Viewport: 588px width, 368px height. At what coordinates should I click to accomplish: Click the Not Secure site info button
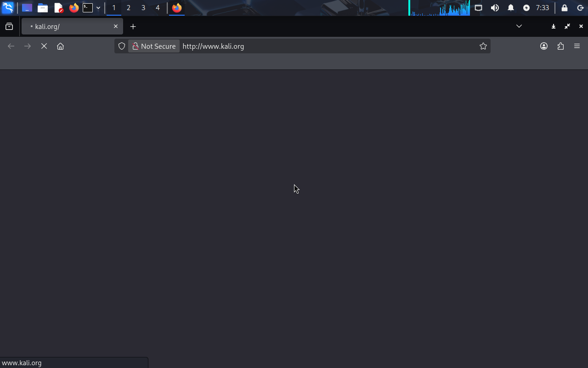pyautogui.click(x=154, y=46)
